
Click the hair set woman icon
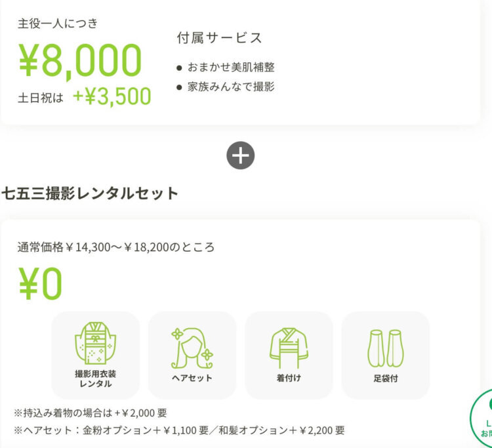click(x=192, y=348)
